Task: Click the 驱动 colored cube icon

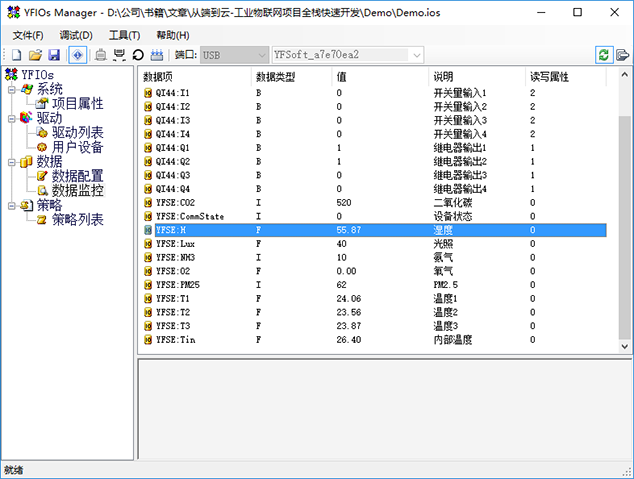Action: pyautogui.click(x=26, y=118)
